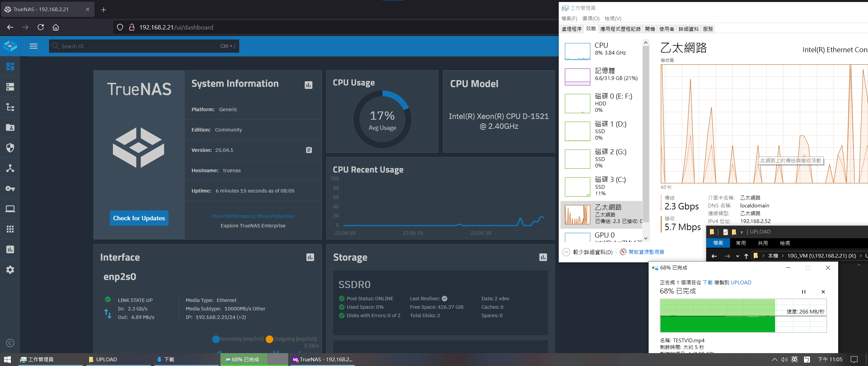Select CPU in Task Manager performance list
Viewport: 868px width, 366px height.
pos(602,51)
